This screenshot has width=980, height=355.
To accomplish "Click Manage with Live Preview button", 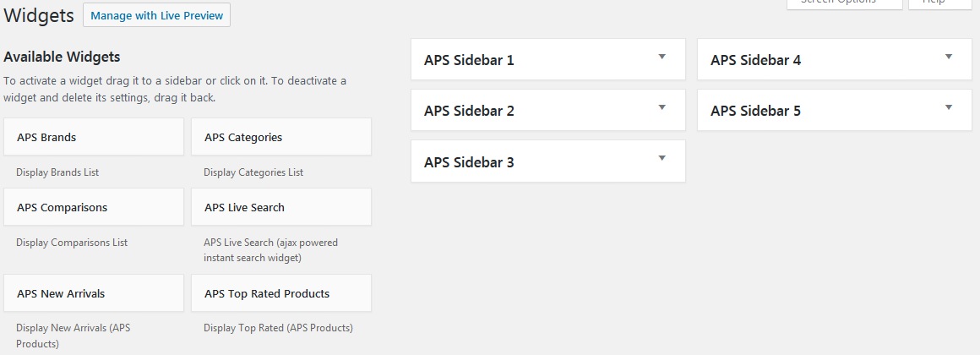I will pyautogui.click(x=157, y=15).
